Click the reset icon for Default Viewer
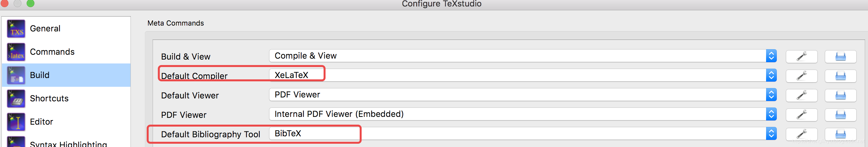The height and width of the screenshot is (147, 868). [x=840, y=95]
